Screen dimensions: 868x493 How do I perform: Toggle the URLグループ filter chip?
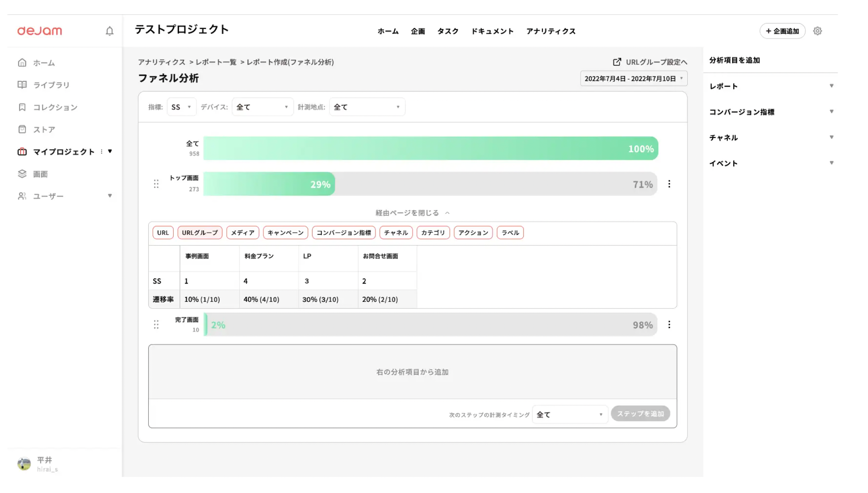200,233
